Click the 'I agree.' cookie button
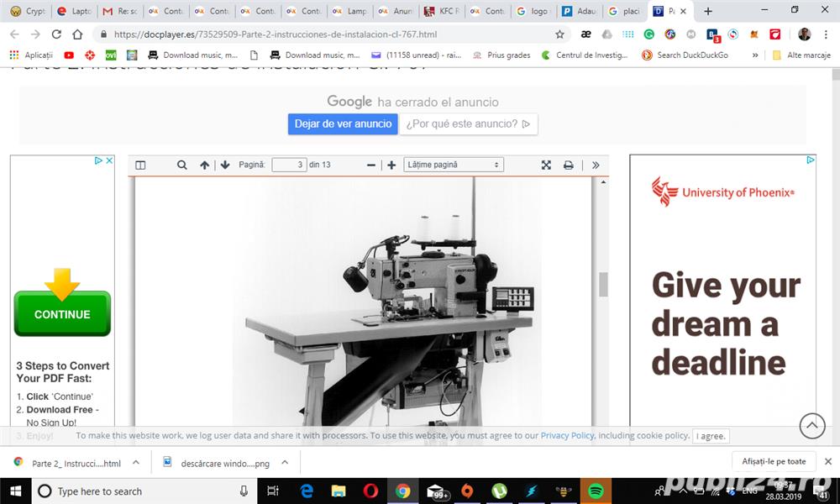The image size is (840, 504). point(711,436)
